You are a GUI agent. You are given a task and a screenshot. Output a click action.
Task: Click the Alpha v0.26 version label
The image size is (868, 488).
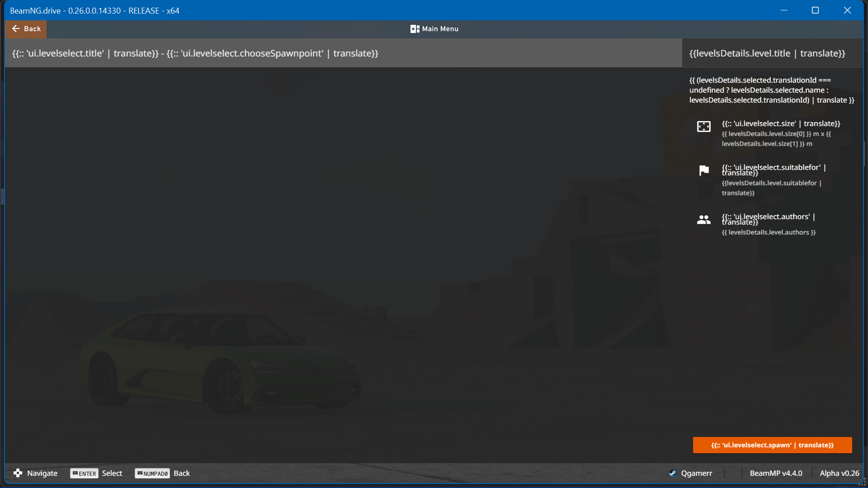click(x=839, y=473)
